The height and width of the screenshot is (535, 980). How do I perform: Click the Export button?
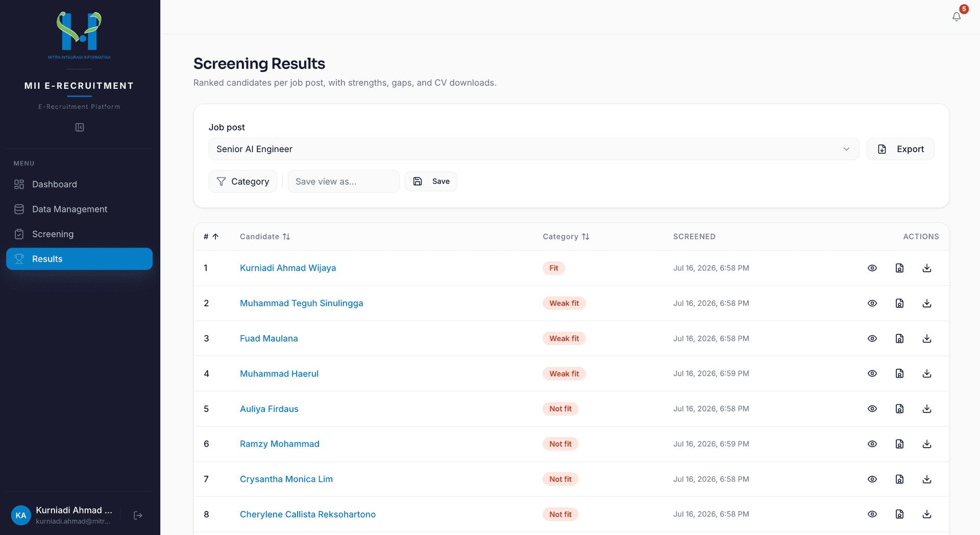point(900,149)
